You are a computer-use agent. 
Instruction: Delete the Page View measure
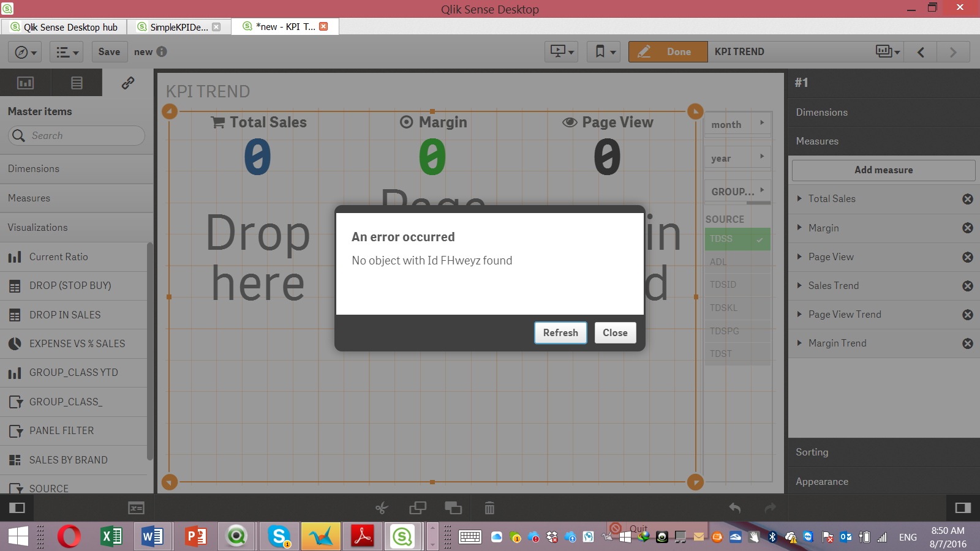(968, 257)
